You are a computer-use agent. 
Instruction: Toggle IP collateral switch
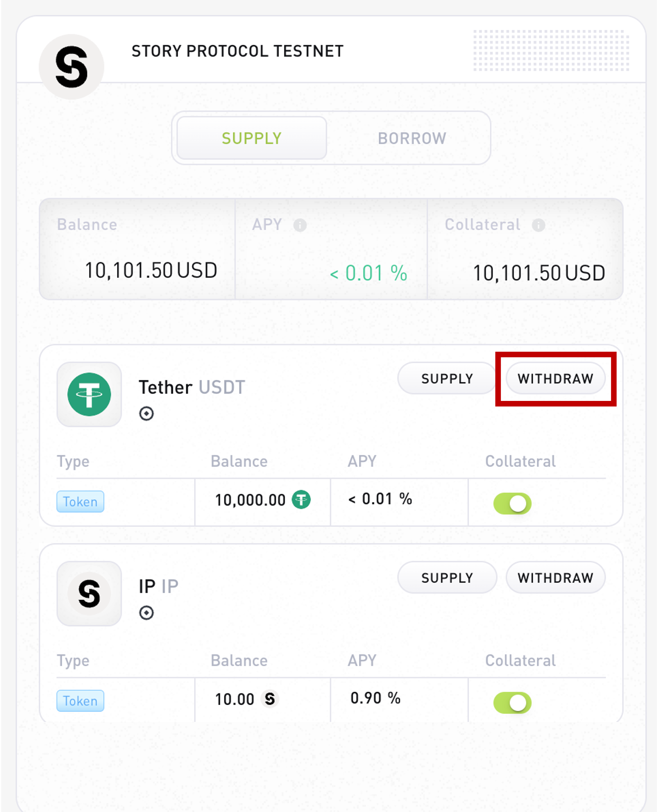512,703
